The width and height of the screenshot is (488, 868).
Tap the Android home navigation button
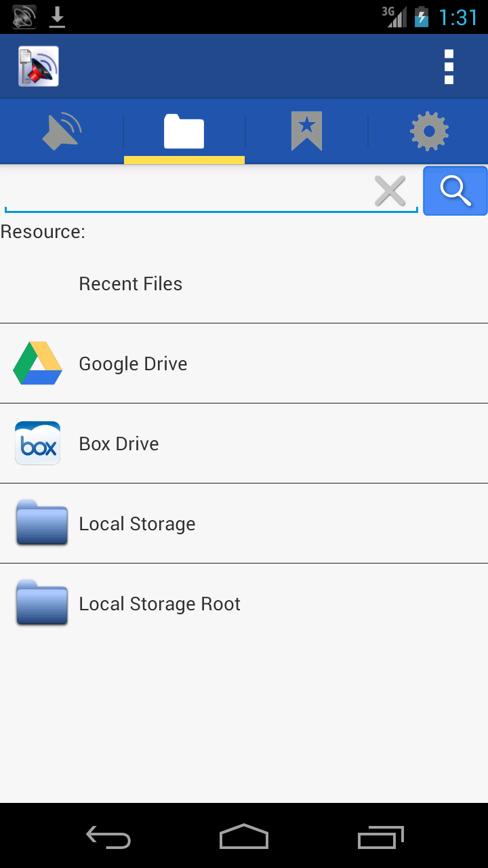coord(244,837)
